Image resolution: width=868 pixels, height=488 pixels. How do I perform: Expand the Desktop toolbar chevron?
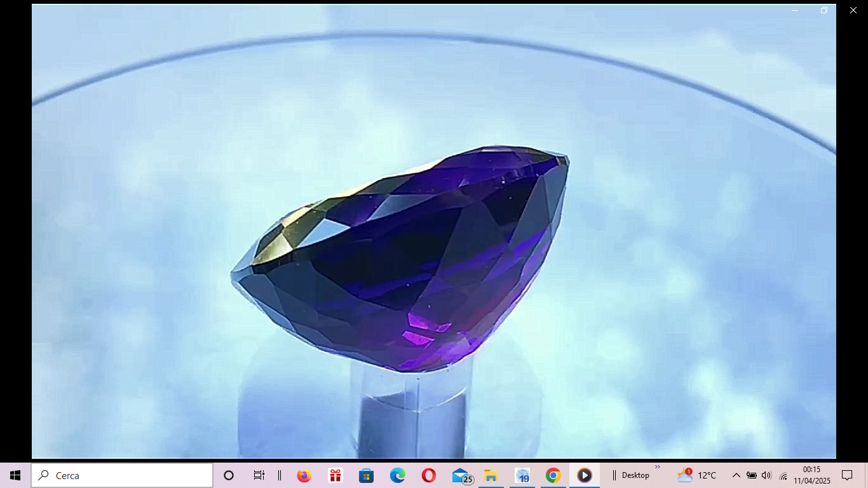tap(658, 467)
